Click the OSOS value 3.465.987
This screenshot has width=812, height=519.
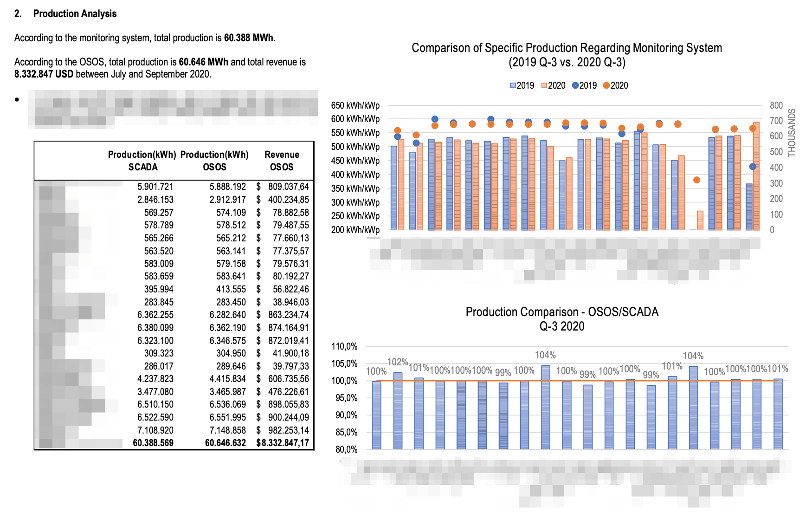227,392
